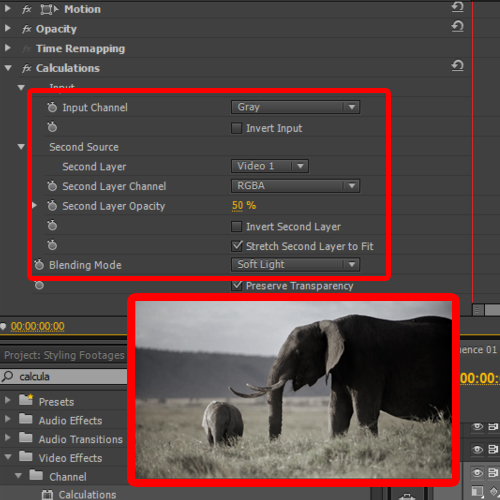Toggle animation stopwatch for Input Channel
Screen dimensions: 500x500
[x=52, y=107]
